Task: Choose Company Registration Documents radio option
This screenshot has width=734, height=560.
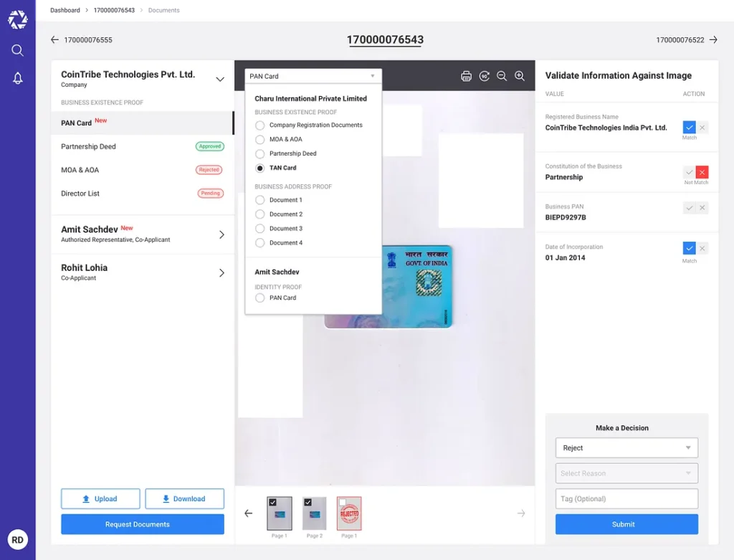Action: click(260, 125)
